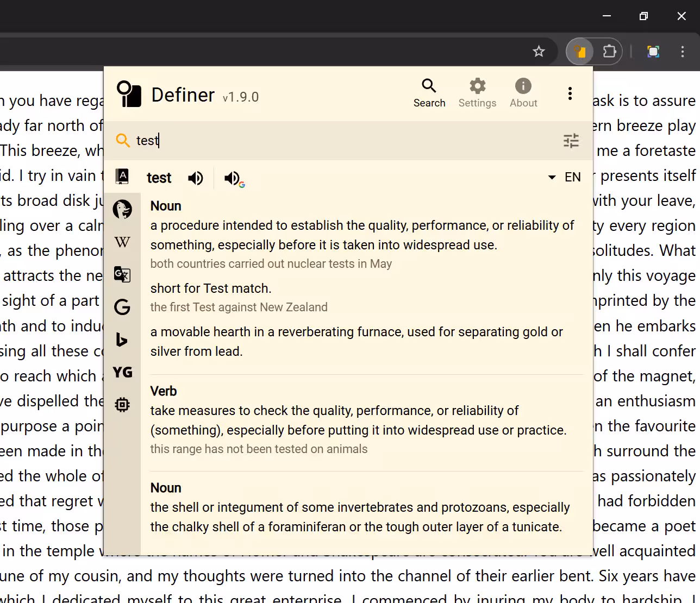Click the shell or integument definition

tap(360, 517)
